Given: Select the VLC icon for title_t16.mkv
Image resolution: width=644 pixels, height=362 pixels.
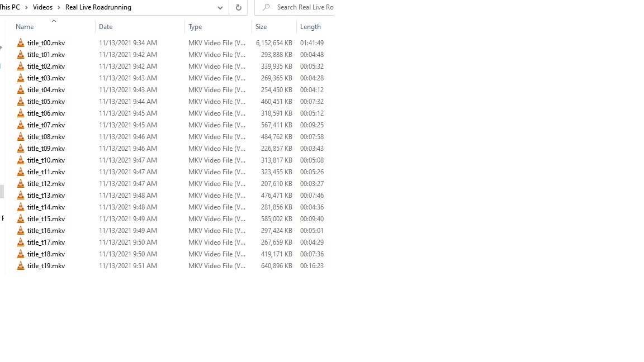Looking at the screenshot, I should pos(21,231).
